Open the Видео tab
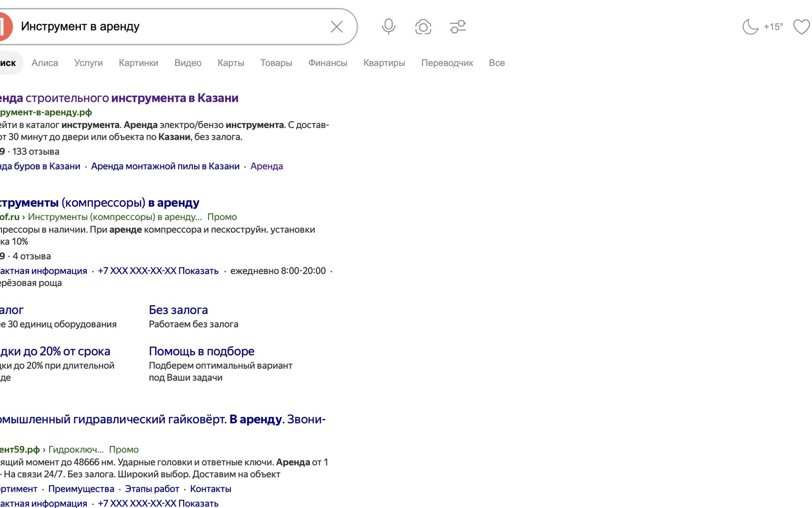Image resolution: width=812 pixels, height=508 pixels. coord(188,63)
